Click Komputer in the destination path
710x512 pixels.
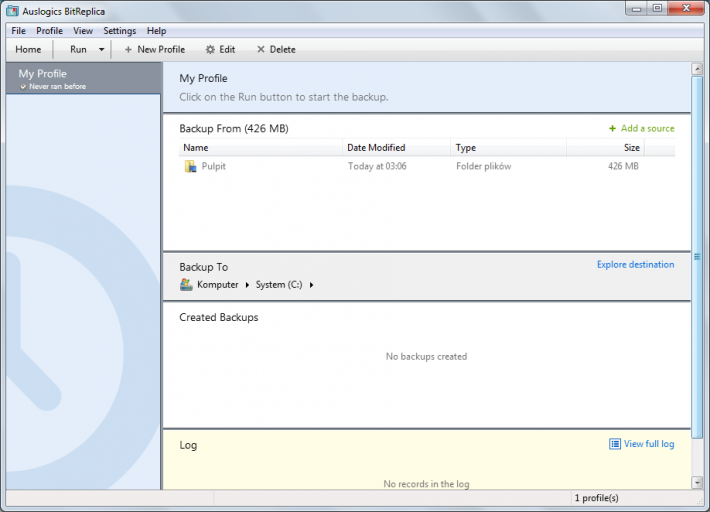(218, 285)
